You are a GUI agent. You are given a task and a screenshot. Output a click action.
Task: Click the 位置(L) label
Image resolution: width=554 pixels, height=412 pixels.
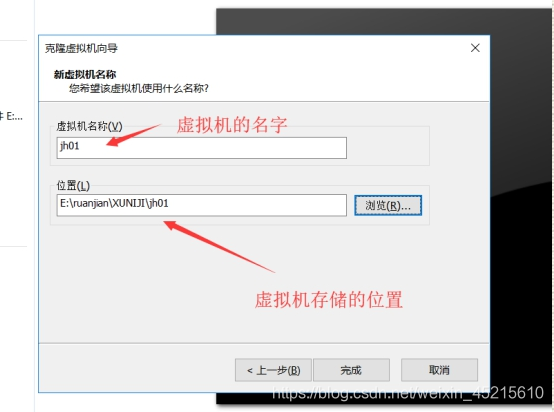73,185
